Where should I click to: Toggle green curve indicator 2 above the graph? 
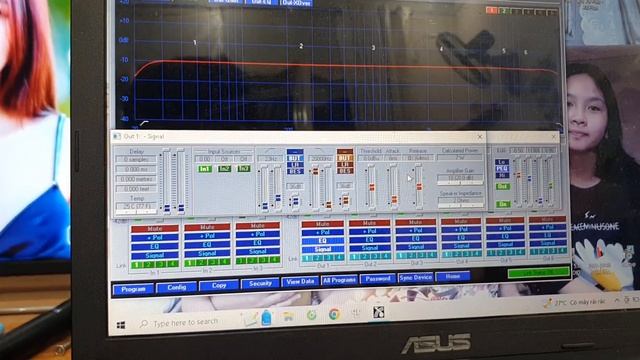pos(504,11)
